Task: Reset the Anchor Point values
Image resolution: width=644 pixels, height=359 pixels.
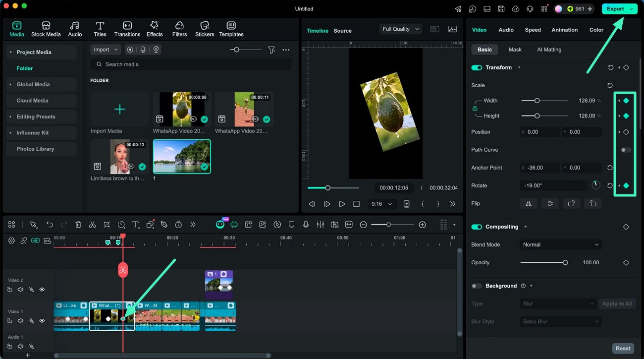Action: point(610,168)
